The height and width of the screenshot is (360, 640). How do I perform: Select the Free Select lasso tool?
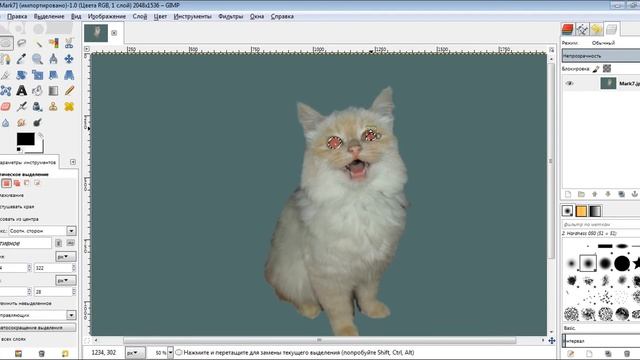22,43
